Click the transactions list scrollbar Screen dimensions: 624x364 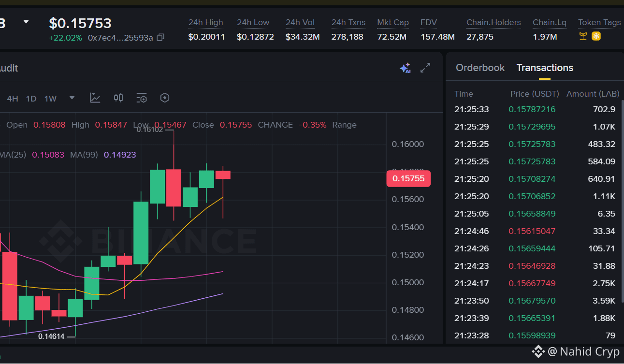coord(623,201)
